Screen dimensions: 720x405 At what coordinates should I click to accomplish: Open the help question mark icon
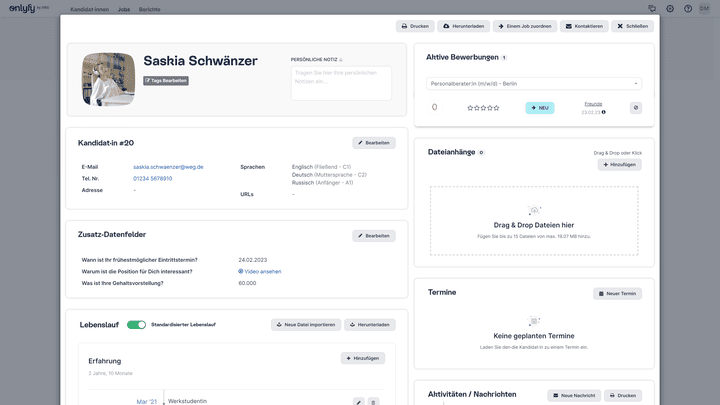pyautogui.click(x=688, y=9)
